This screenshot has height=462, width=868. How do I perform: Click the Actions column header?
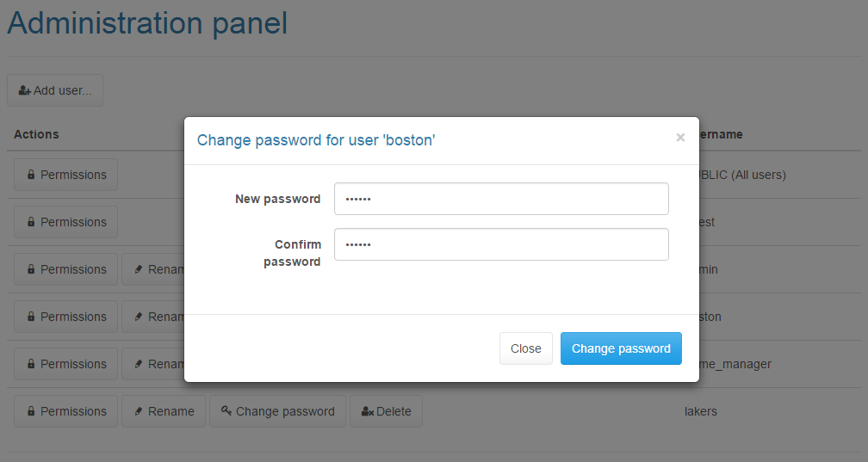(36, 134)
